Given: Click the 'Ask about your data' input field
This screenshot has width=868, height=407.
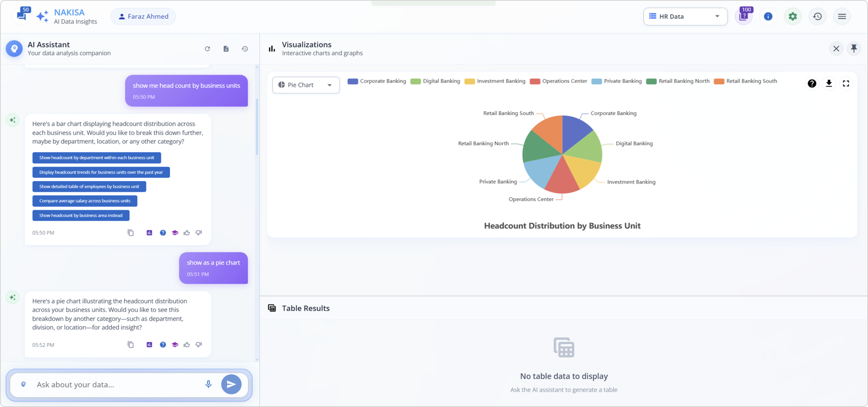Looking at the screenshot, I should pyautogui.click(x=114, y=385).
